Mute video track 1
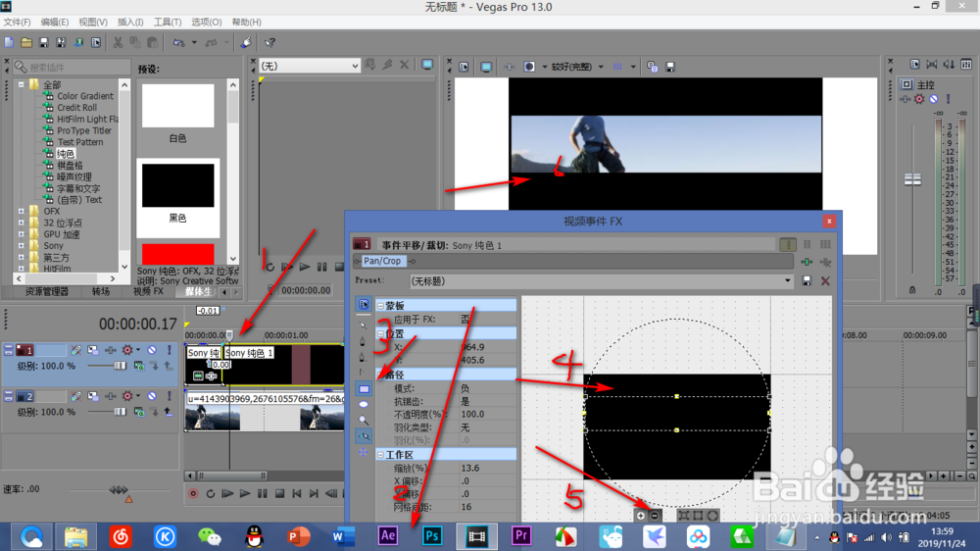The image size is (980, 551). pos(152,350)
